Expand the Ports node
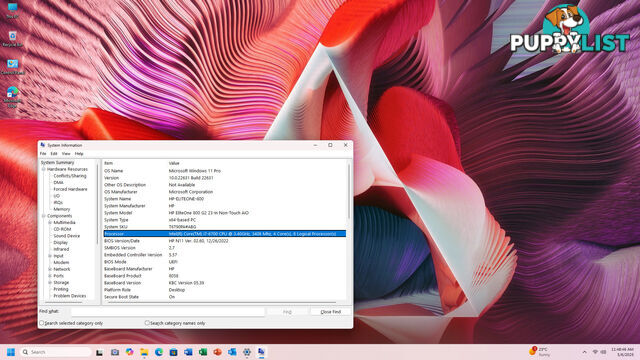 coord(50,276)
